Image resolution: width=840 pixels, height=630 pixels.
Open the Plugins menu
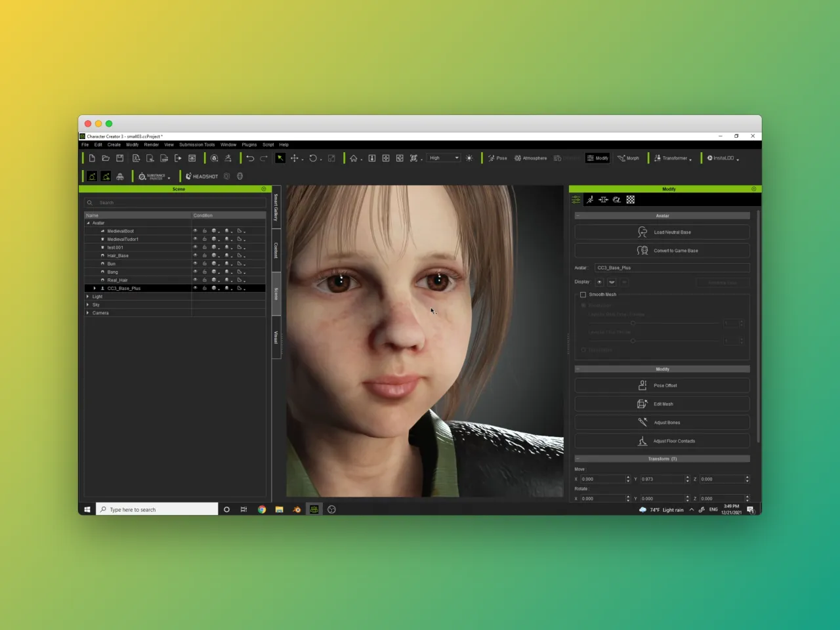[x=249, y=144]
